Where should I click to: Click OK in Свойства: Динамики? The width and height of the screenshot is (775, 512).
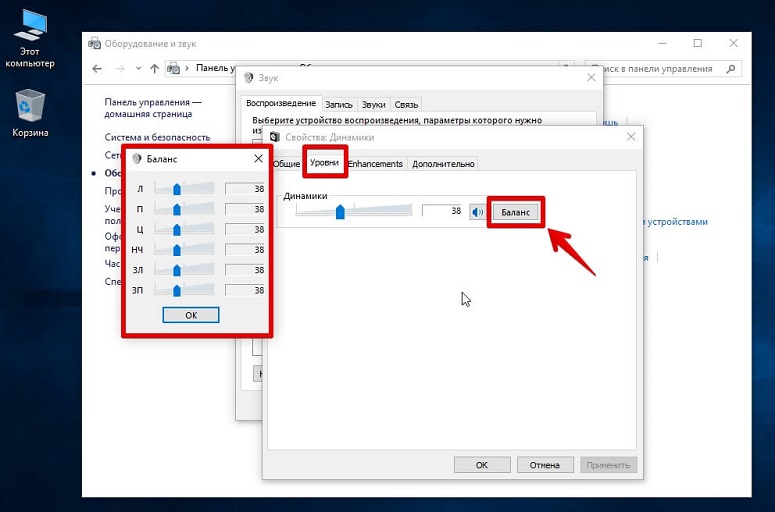[x=482, y=465]
